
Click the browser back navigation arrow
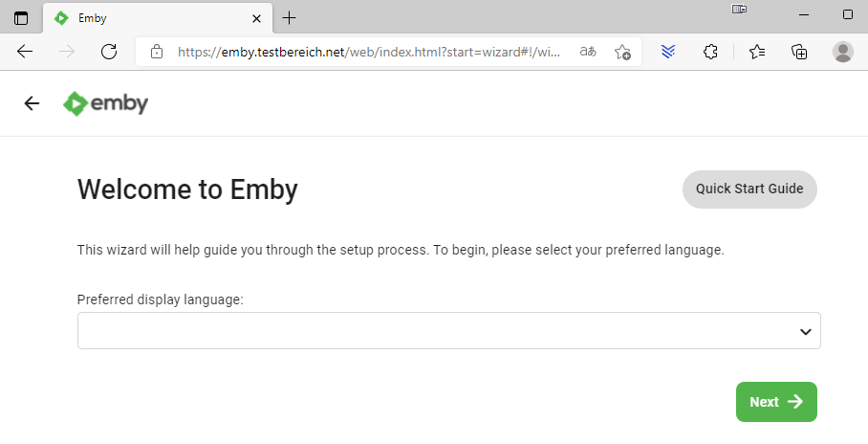click(x=25, y=52)
